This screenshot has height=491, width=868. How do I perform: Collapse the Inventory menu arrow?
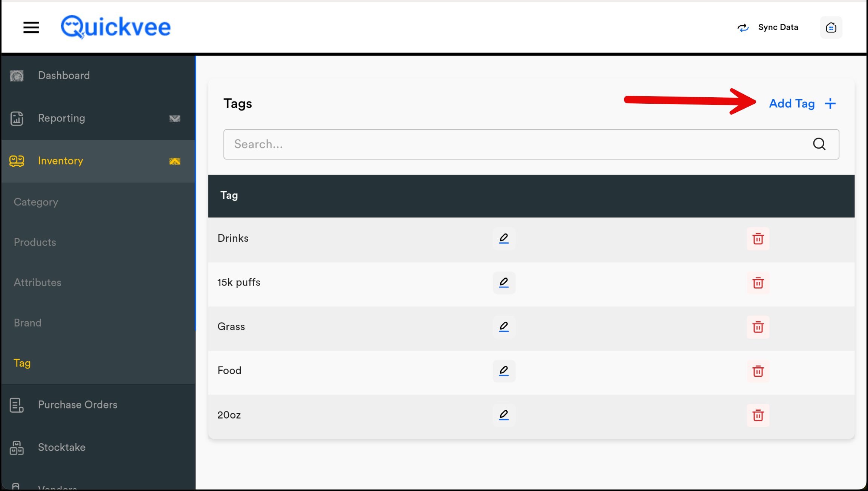coord(174,161)
